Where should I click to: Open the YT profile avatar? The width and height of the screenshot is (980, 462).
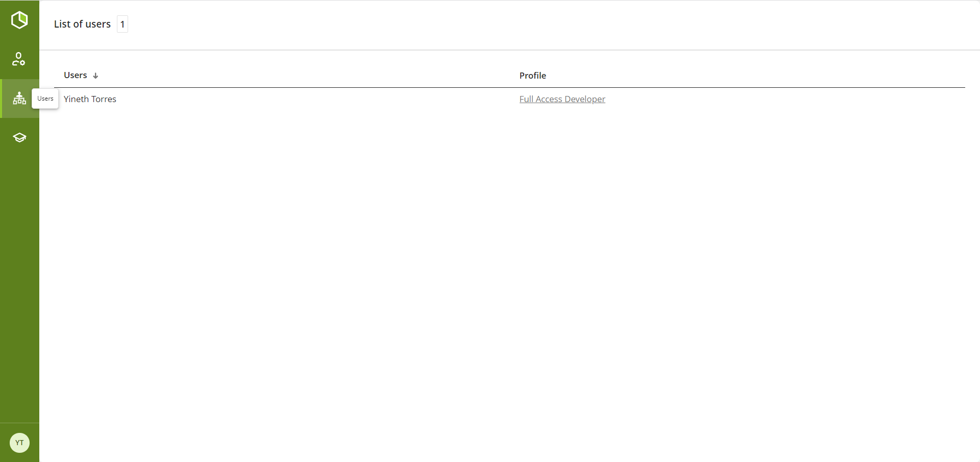19,443
